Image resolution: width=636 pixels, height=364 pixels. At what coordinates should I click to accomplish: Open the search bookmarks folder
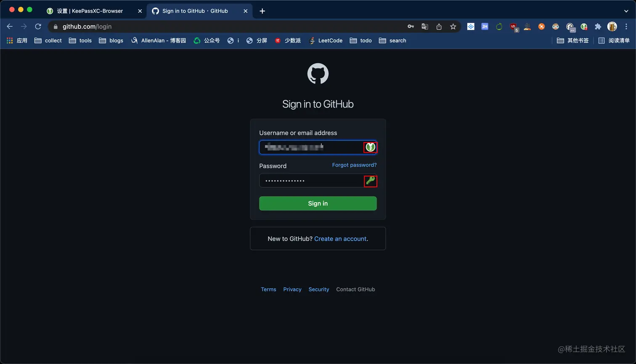tap(392, 41)
